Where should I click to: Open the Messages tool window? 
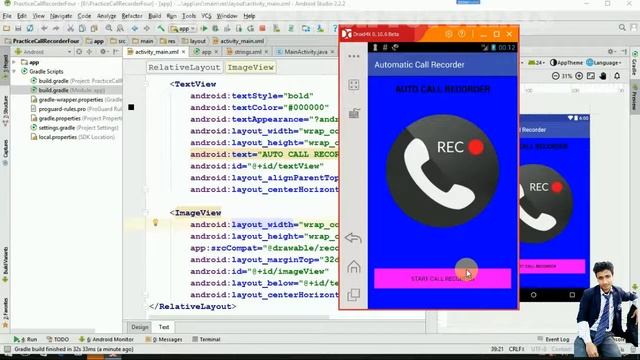coord(164,339)
